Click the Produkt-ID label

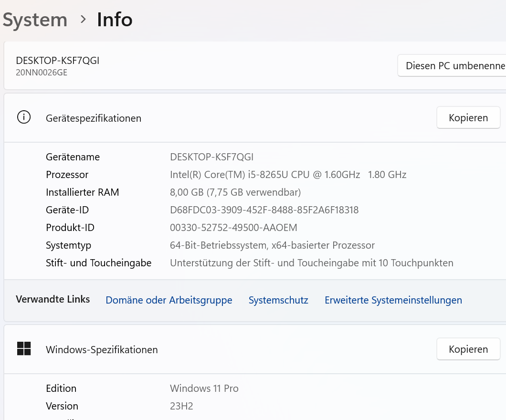(x=70, y=228)
